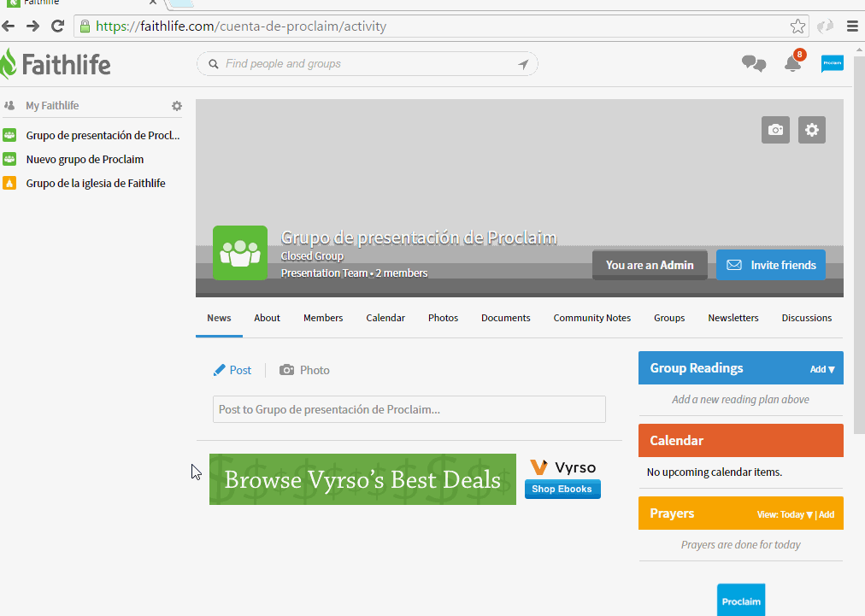Click the Group Readings header title
865x616 pixels.
coord(697,368)
